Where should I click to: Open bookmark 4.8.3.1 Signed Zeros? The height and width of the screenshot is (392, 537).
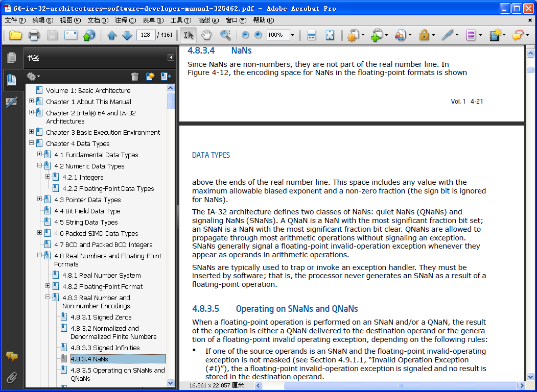pos(101,317)
